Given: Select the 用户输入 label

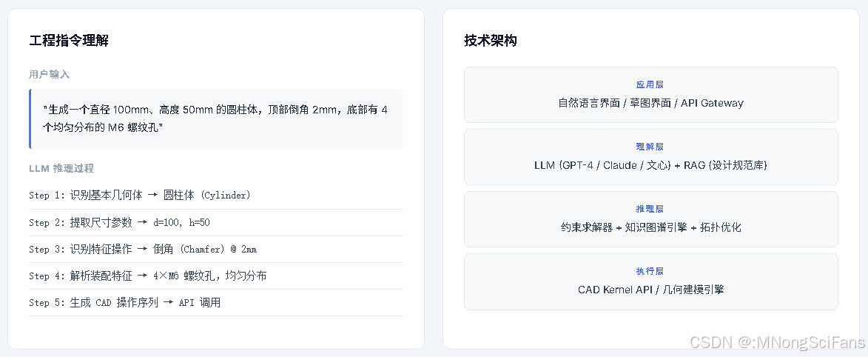Looking at the screenshot, I should [x=50, y=74].
